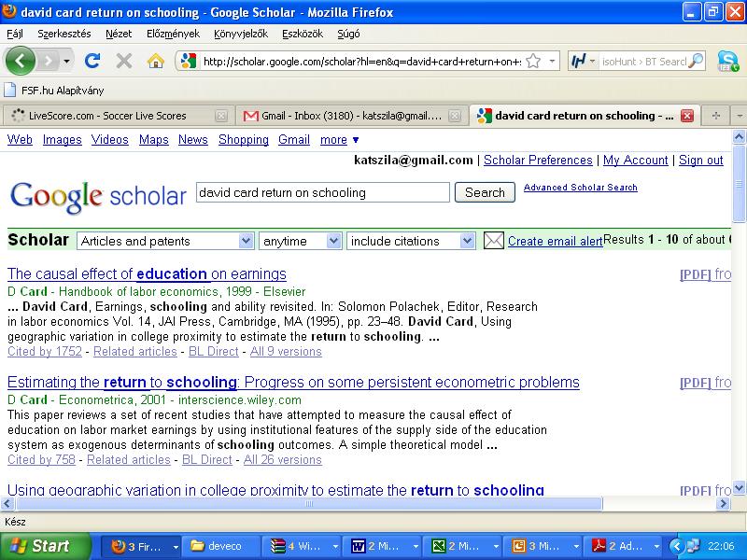Switch to the Gmail Inbox tab
The width and height of the screenshot is (747, 560).
click(353, 116)
